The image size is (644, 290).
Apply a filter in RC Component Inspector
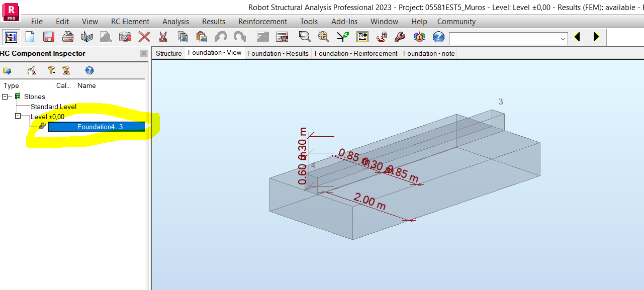(51, 70)
